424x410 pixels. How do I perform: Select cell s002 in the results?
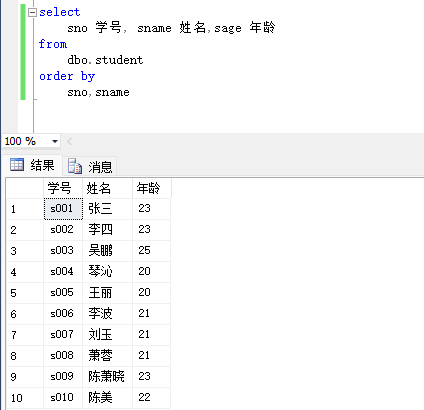point(63,230)
